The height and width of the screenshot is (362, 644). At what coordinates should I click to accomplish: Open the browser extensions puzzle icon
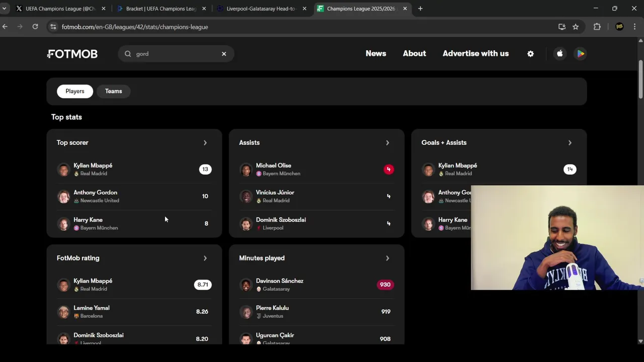pos(597,27)
